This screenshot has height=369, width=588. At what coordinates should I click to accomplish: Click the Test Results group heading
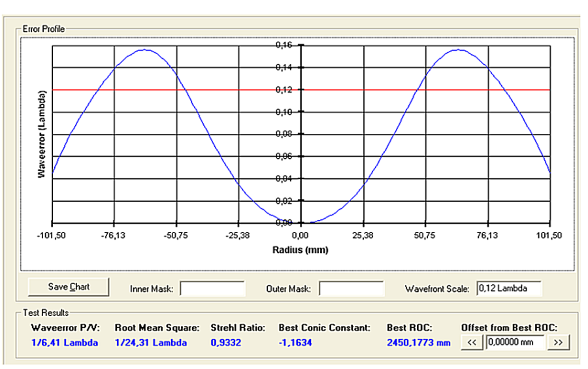pyautogui.click(x=46, y=313)
